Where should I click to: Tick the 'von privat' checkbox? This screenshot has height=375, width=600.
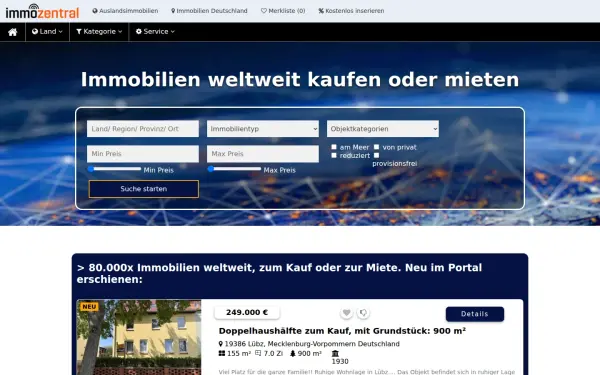click(x=377, y=147)
